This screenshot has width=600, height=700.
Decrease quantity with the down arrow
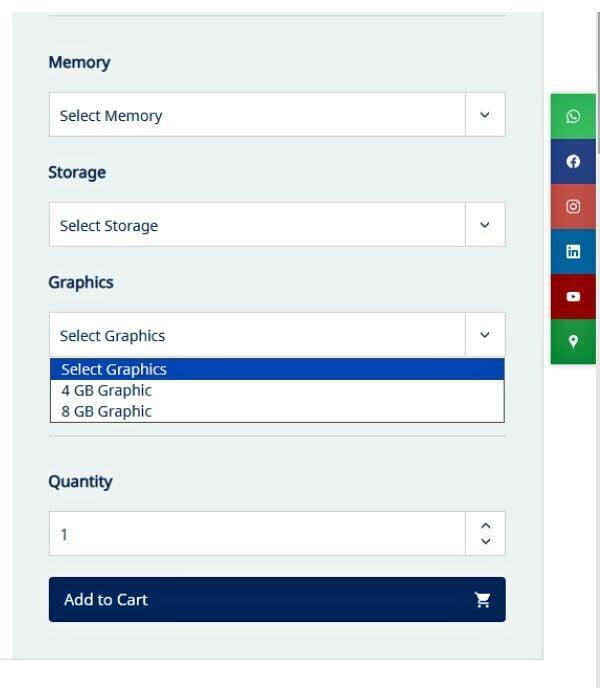point(486,542)
